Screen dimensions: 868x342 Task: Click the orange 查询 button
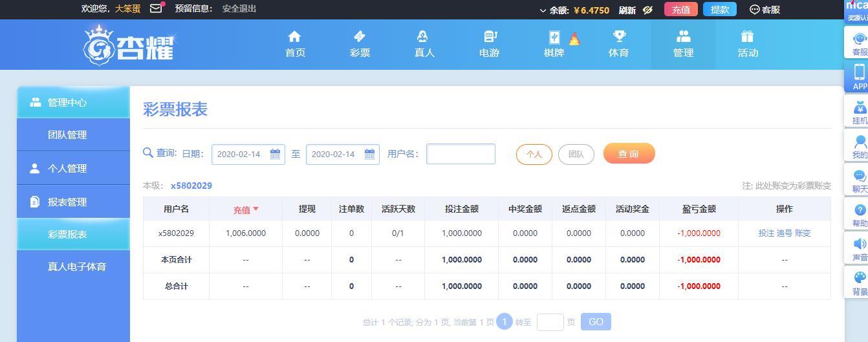629,153
